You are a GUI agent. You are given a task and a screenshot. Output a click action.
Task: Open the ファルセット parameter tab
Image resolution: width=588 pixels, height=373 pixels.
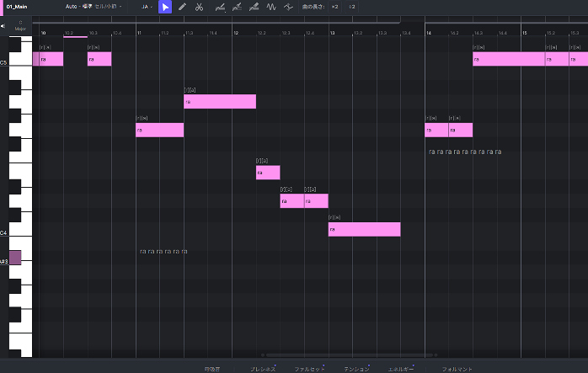[x=308, y=369]
